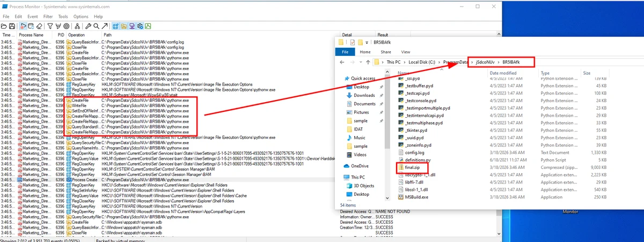Click the Properties checkmark icon in Explorer title bar
The width and height of the screenshot is (644, 242).
[353, 42]
